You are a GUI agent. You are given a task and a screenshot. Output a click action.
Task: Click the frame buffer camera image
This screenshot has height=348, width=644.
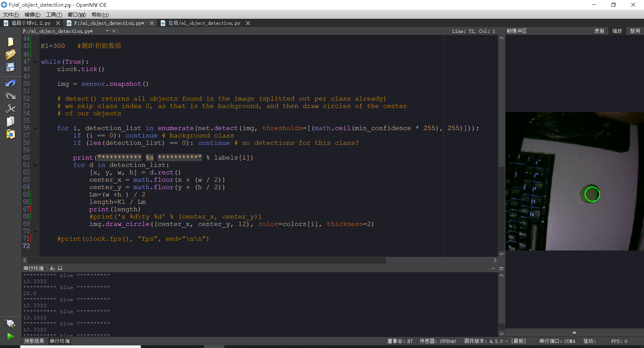pyautogui.click(x=575, y=181)
